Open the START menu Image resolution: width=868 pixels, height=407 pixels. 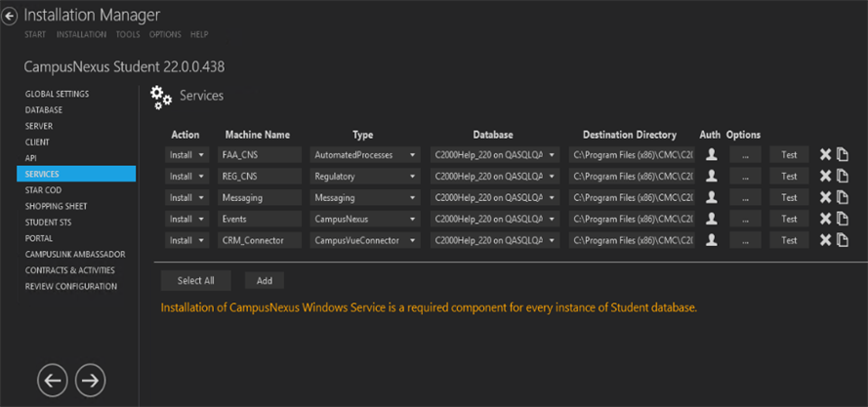point(35,34)
